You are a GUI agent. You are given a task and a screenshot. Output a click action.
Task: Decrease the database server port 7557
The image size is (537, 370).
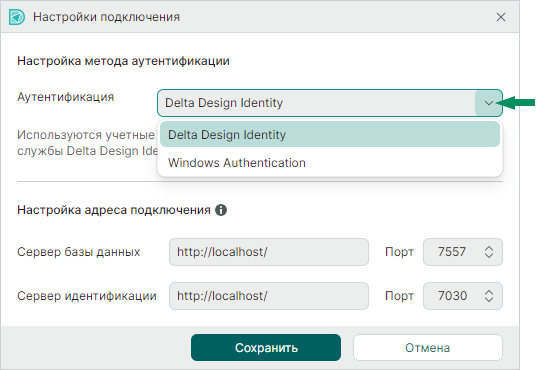(x=489, y=256)
